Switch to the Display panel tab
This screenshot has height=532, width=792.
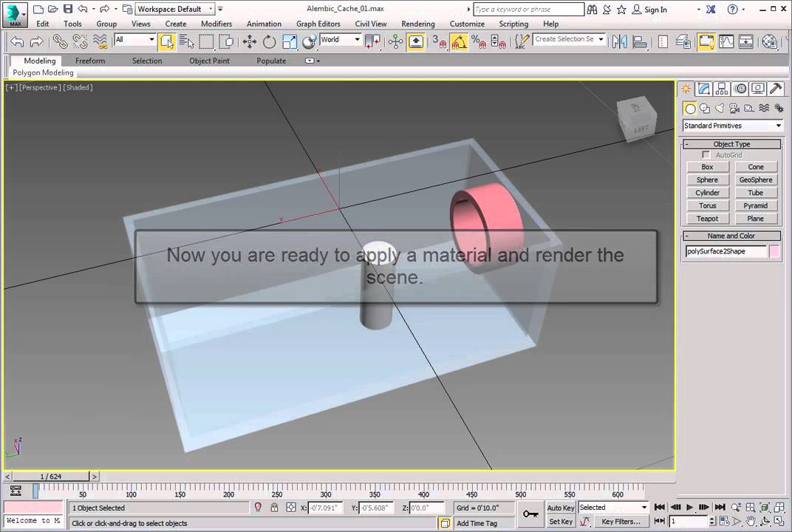pos(758,89)
